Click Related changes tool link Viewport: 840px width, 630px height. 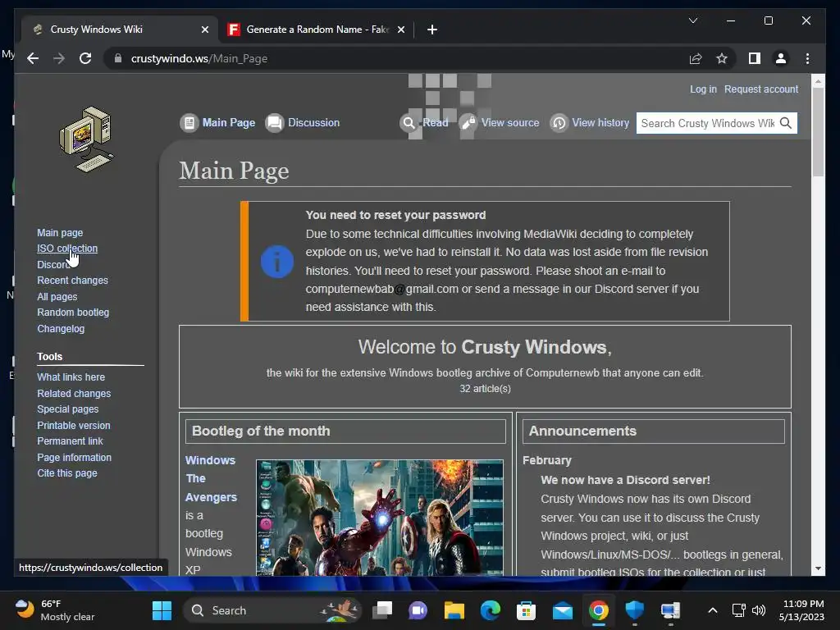point(74,393)
